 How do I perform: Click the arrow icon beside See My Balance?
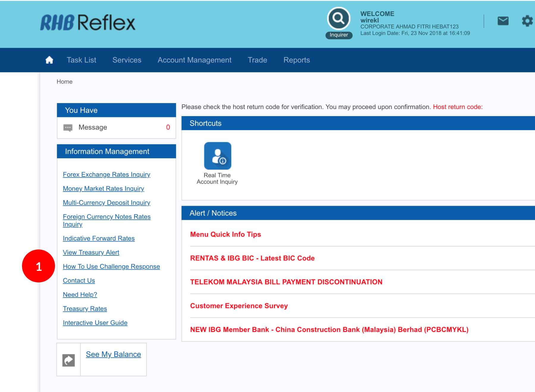[x=68, y=360]
